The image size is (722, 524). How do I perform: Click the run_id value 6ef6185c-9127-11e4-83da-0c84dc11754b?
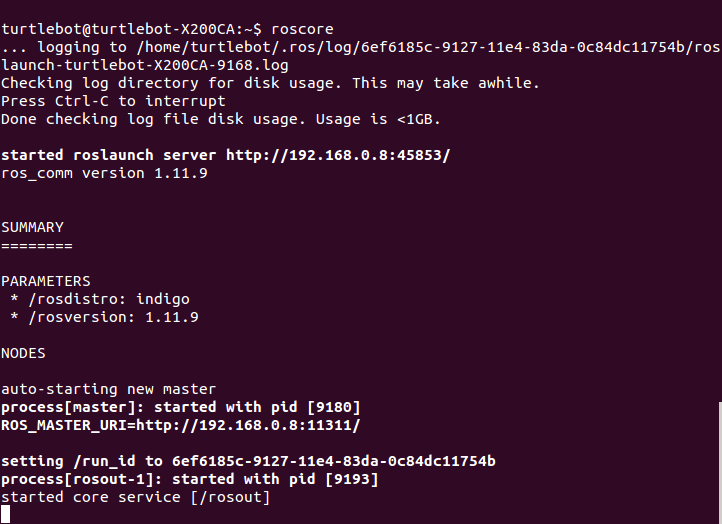coord(334,461)
